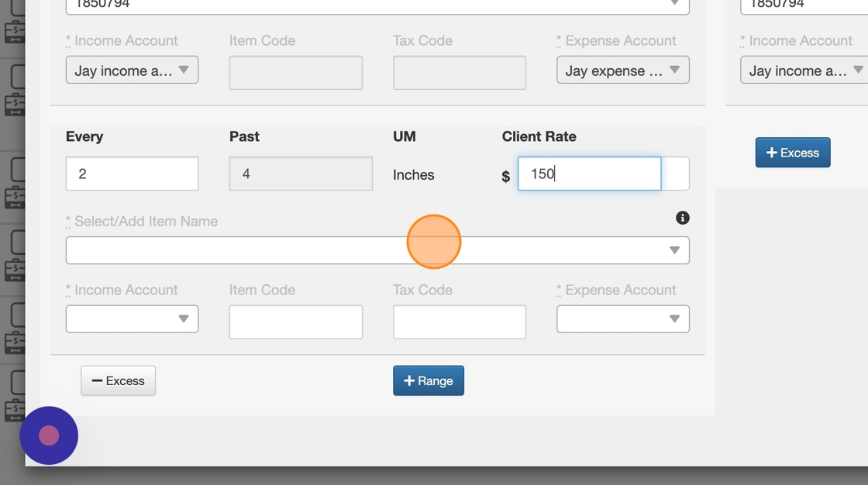Click the blue plus Excess button
868x485 pixels.
pyautogui.click(x=792, y=153)
